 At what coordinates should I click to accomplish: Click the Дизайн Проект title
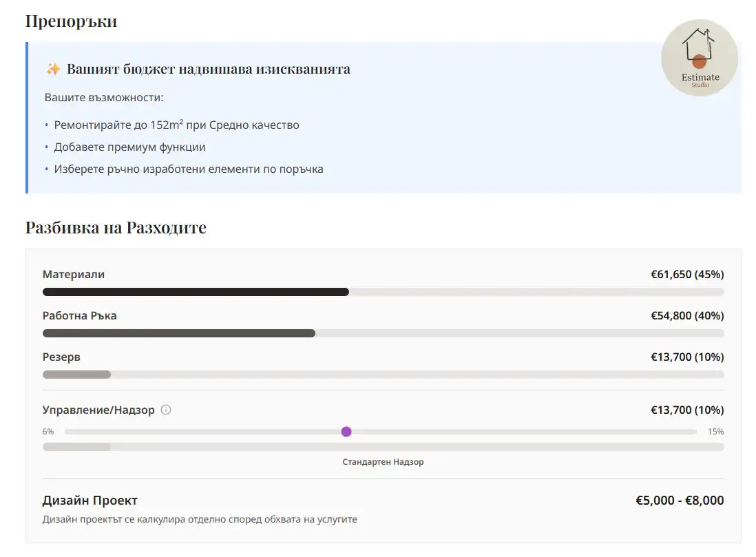point(90,501)
